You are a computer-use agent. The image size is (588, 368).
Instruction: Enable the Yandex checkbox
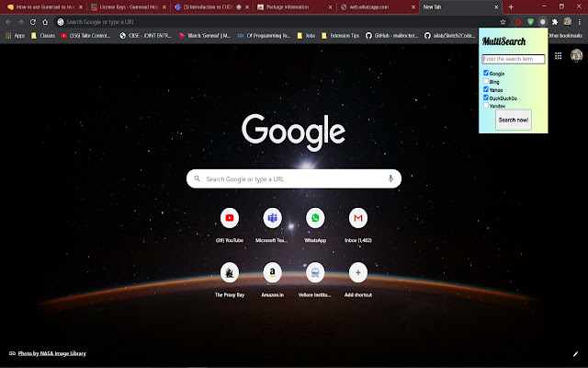(486, 106)
